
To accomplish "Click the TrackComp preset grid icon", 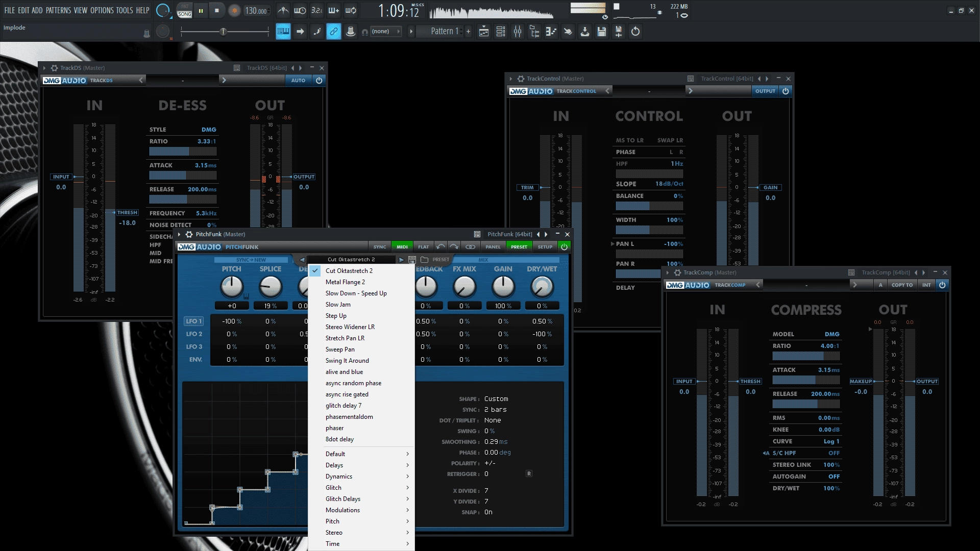I will tap(851, 272).
